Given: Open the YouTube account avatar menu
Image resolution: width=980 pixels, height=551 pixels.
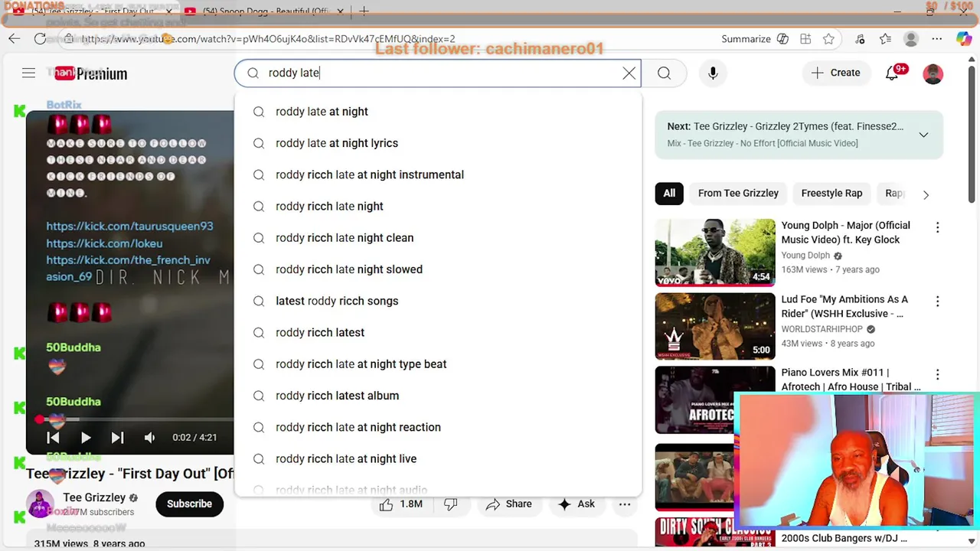Looking at the screenshot, I should 933,73.
